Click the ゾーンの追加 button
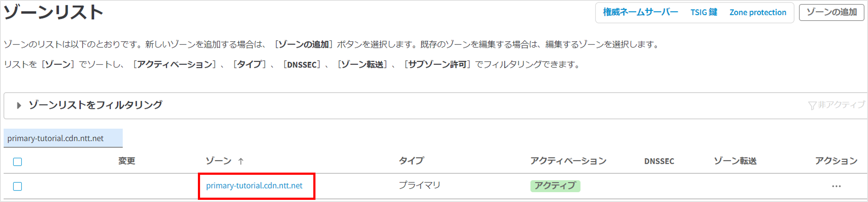868x202 pixels. pos(831,12)
